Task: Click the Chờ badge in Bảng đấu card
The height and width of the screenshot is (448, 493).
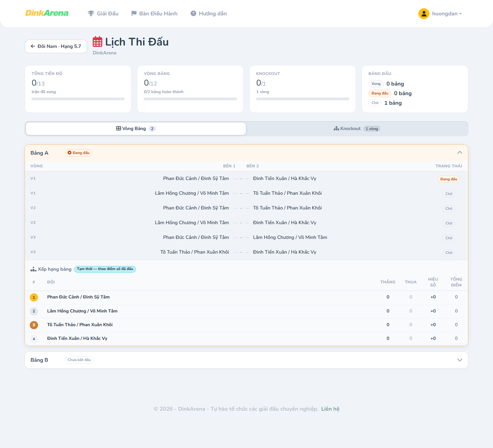Action: (375, 103)
